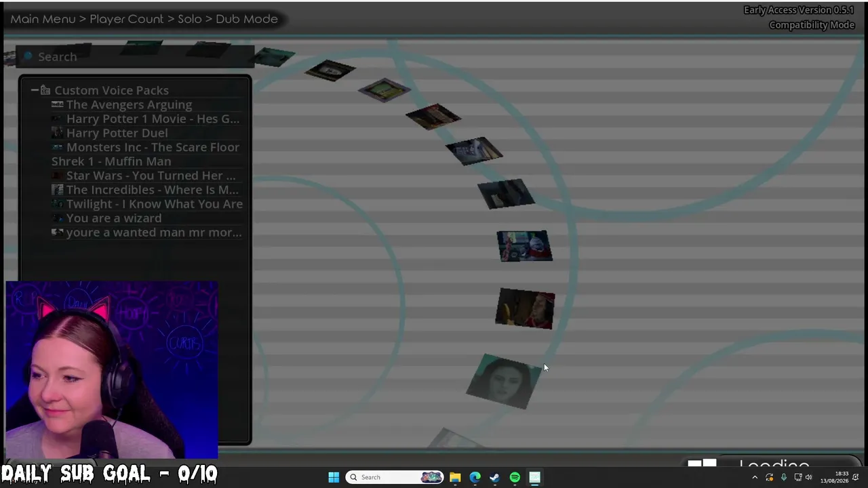Open the notification bell icon
Viewport: 868px width, 488px height.
(x=856, y=477)
